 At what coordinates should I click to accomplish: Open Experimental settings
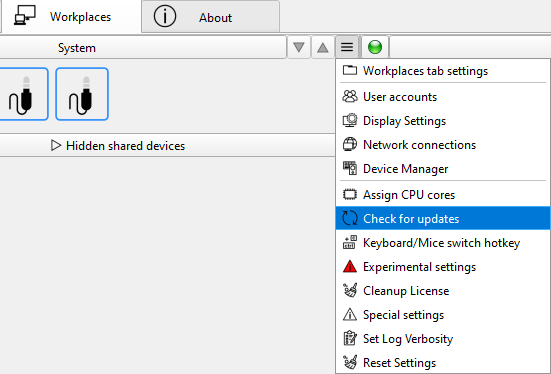pyautogui.click(x=443, y=266)
